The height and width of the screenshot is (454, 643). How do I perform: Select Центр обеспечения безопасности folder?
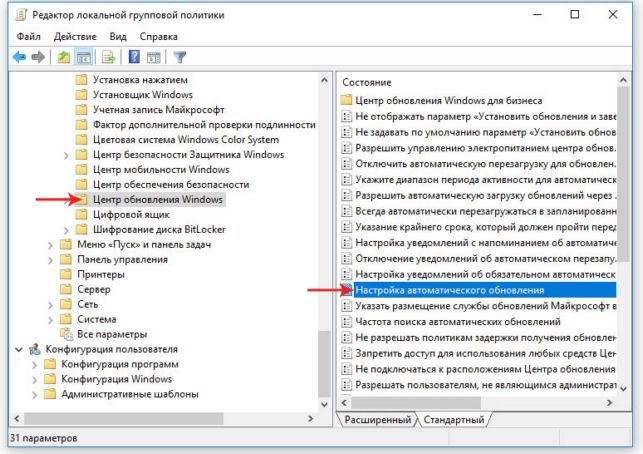171,185
